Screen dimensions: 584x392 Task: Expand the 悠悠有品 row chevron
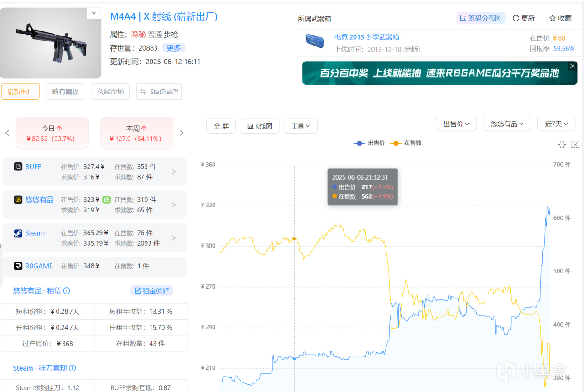click(x=173, y=205)
